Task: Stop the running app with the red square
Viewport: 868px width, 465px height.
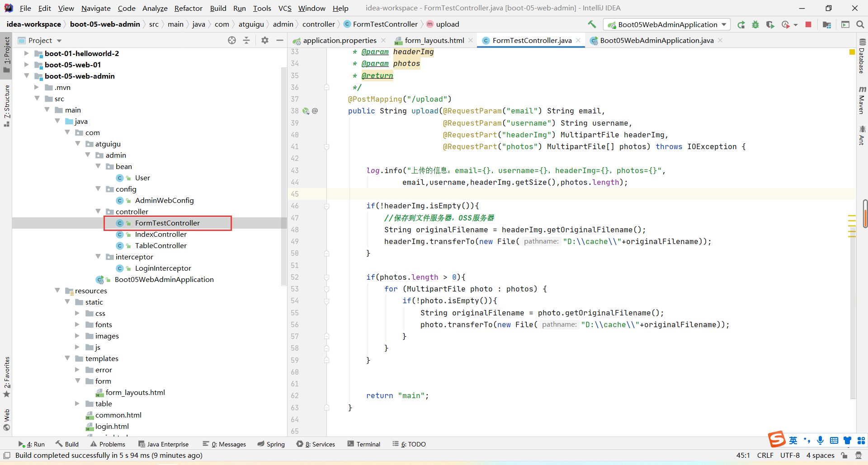Action: click(808, 25)
